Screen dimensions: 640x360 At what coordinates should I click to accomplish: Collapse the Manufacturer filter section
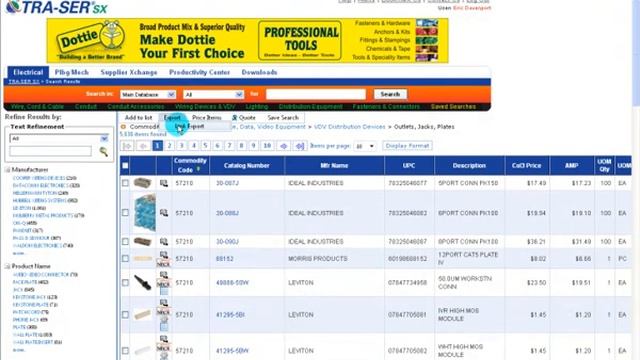[7, 169]
